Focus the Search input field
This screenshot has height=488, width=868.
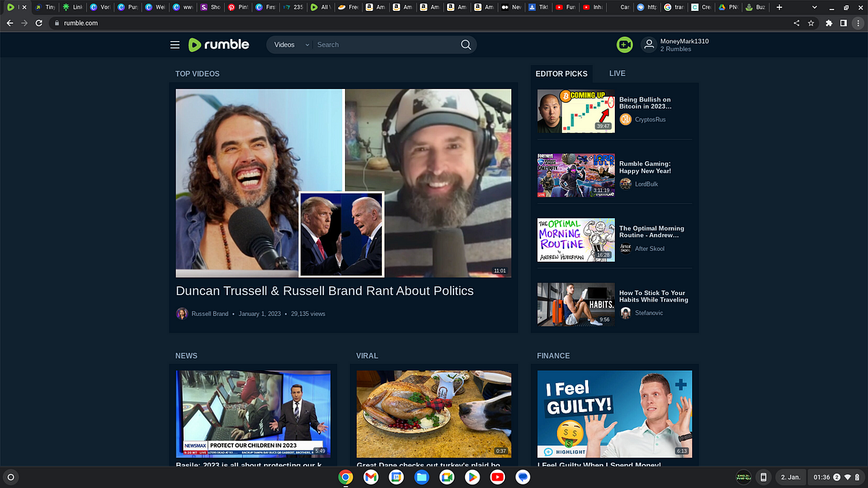click(386, 45)
